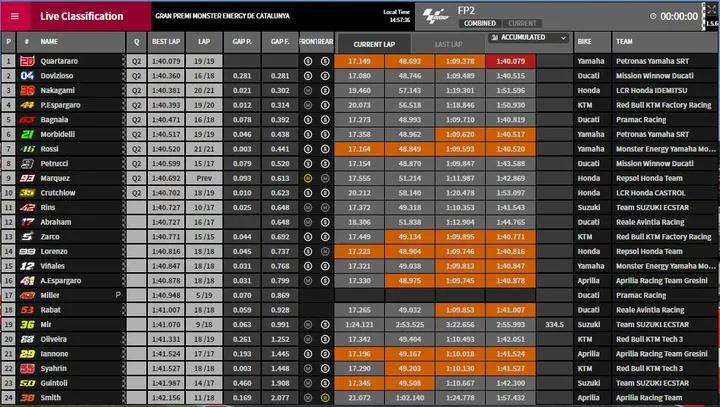Click Iannone's lap count 17/17
Screen dimensions: 720x407
(x=204, y=354)
